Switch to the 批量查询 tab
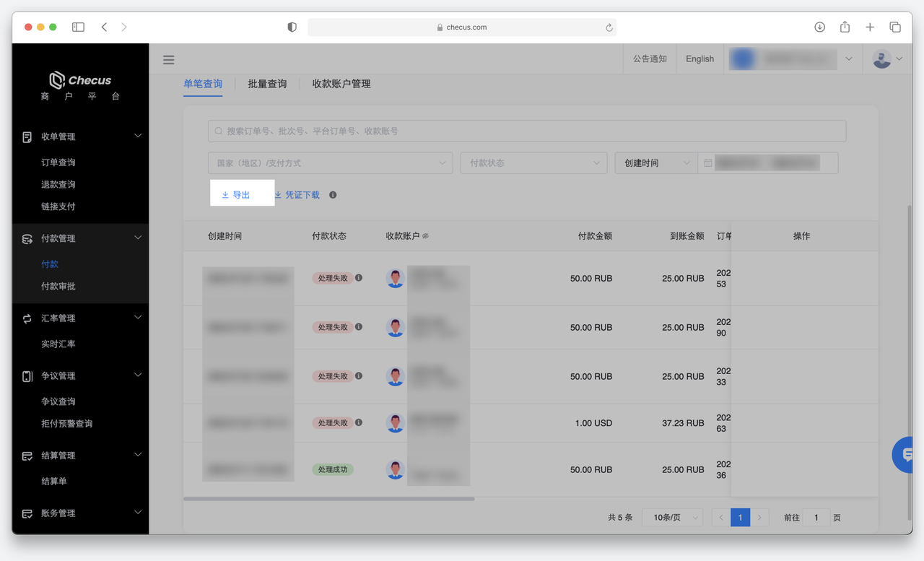Screen dimensions: 924x561 (x=267, y=84)
